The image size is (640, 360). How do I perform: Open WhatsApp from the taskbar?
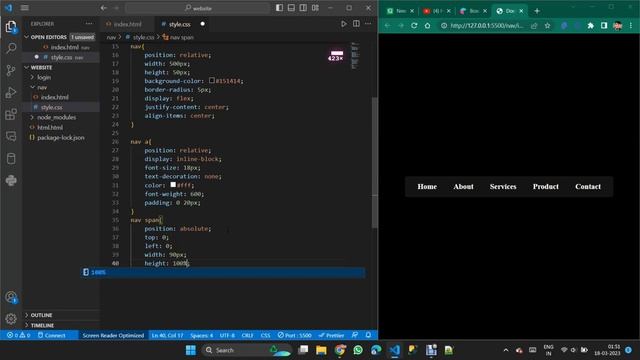358,350
